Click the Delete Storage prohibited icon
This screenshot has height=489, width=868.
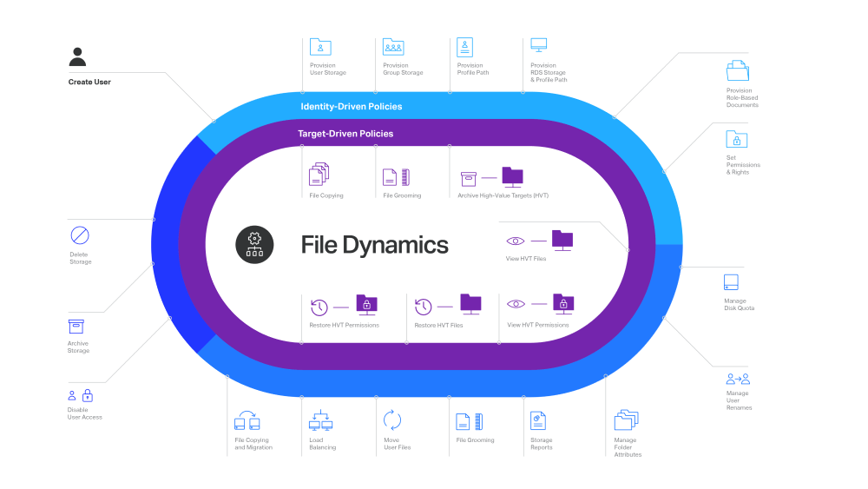[80, 235]
